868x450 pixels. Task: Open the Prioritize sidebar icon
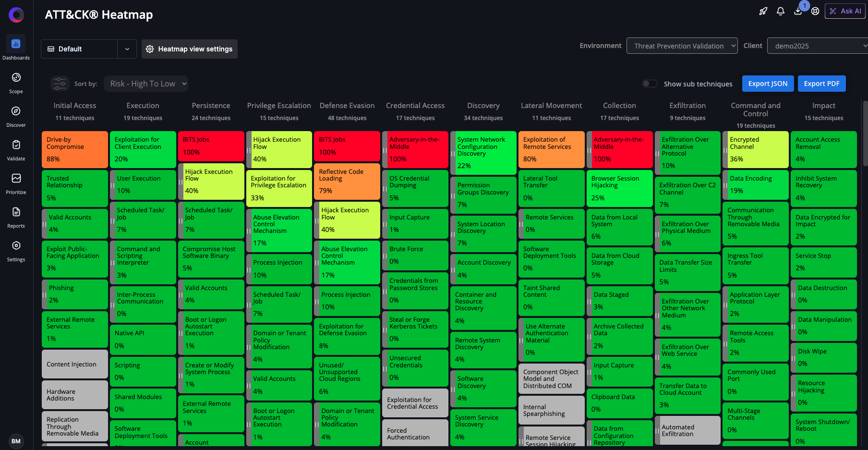16,179
